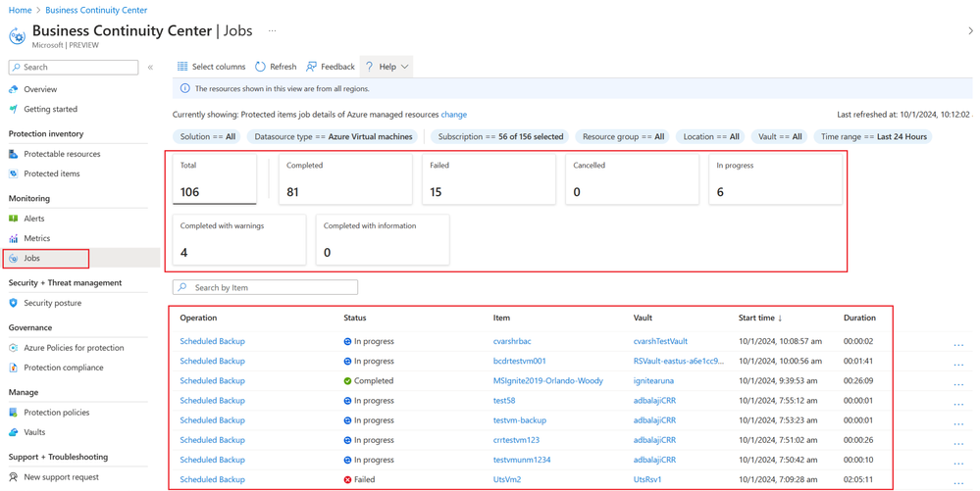Sort by Start time column header
Screen dimensions: 980x491
pyautogui.click(x=760, y=318)
